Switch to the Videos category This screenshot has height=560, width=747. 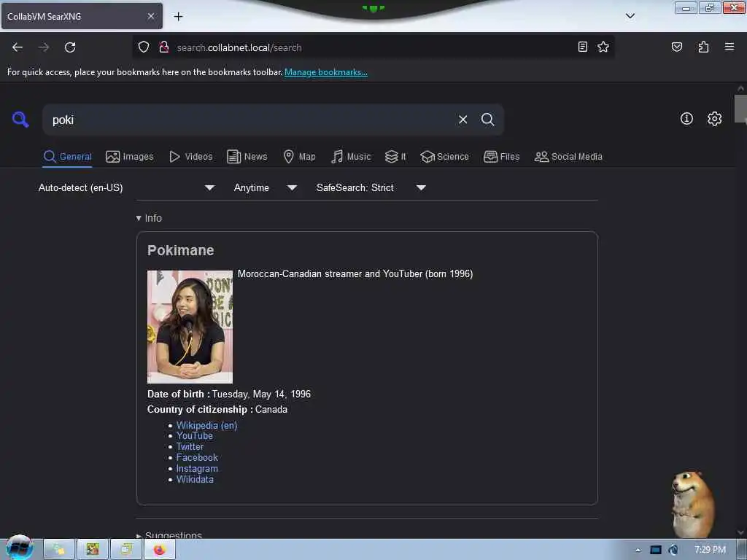pos(191,157)
